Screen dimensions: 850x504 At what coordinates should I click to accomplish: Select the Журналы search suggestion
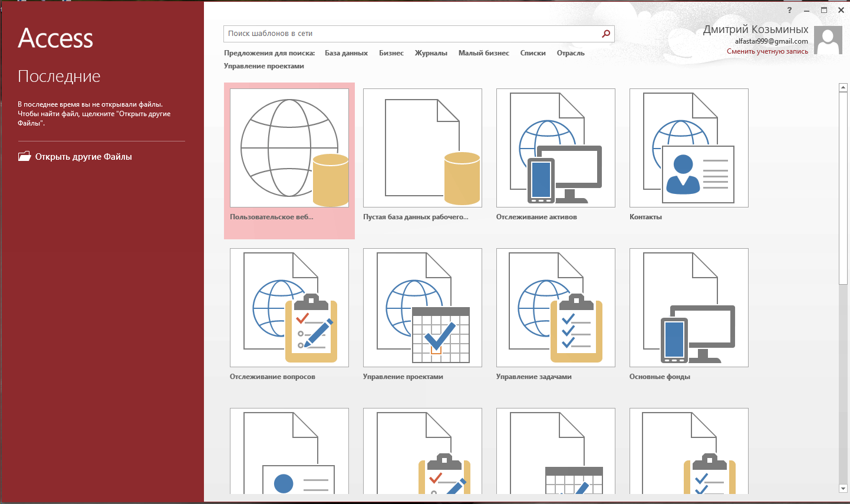431,53
